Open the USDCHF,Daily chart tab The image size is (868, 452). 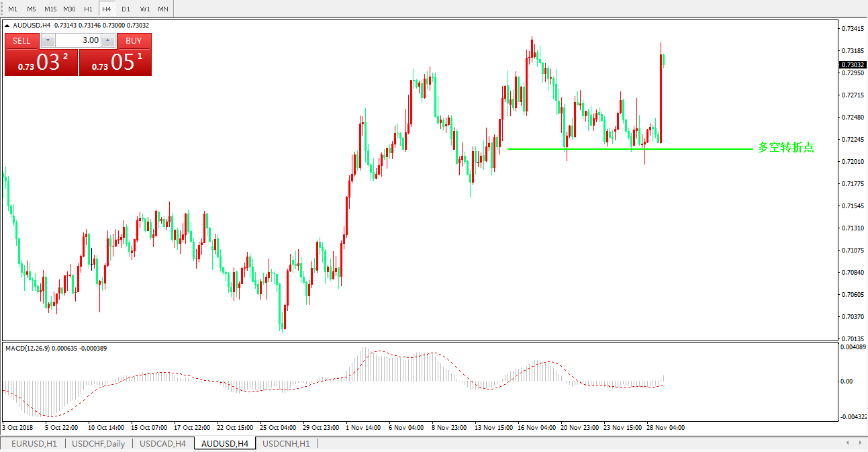pyautogui.click(x=98, y=443)
